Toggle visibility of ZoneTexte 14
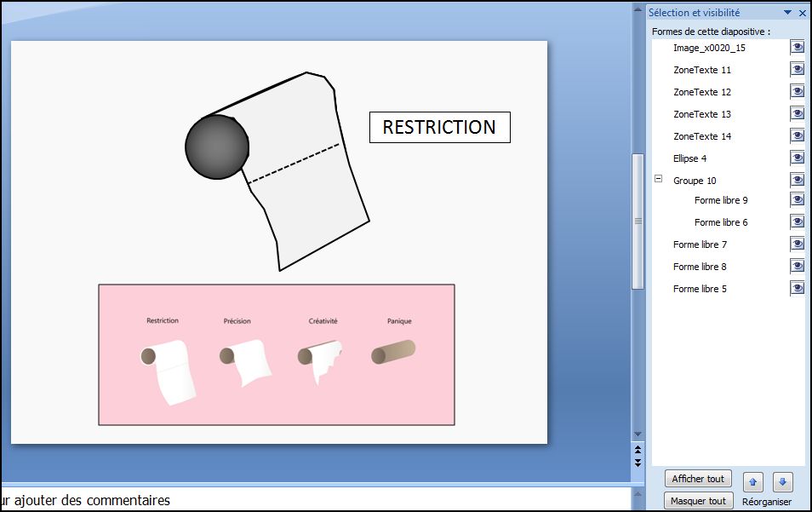Viewport: 812px width, 512px height. coord(797,136)
